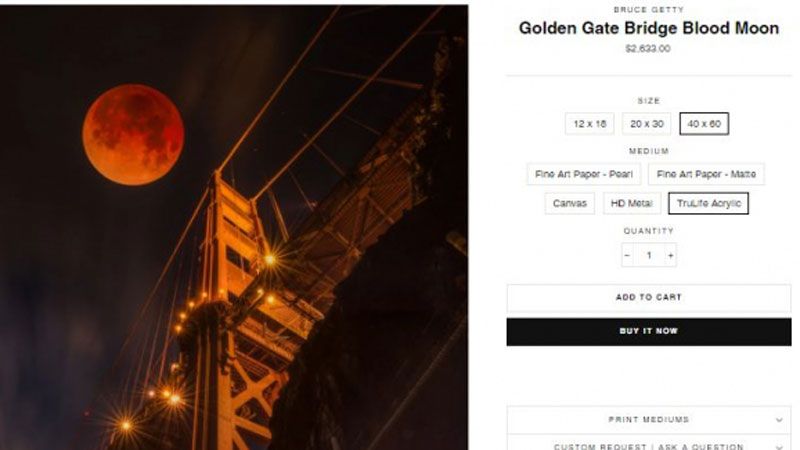Image resolution: width=800 pixels, height=450 pixels.
Task: Choose the Canvas medium option
Action: 570,203
